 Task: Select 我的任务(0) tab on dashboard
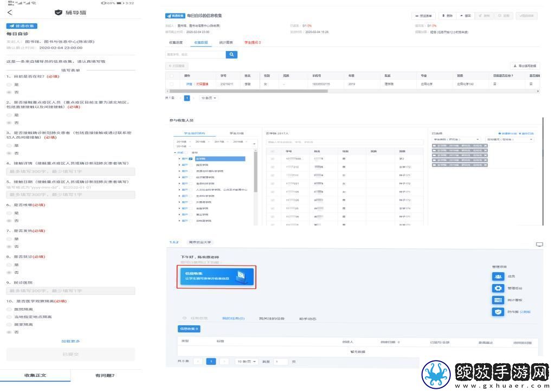(x=233, y=319)
